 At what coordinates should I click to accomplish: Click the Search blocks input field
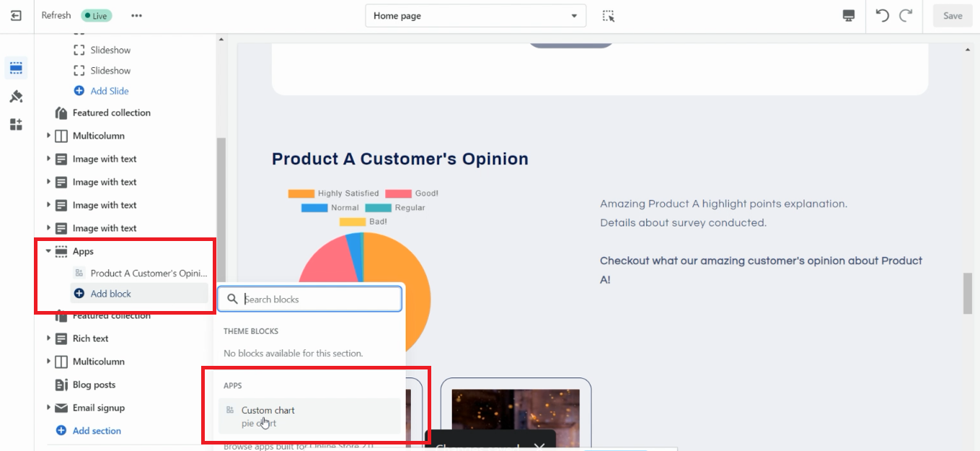(x=319, y=299)
